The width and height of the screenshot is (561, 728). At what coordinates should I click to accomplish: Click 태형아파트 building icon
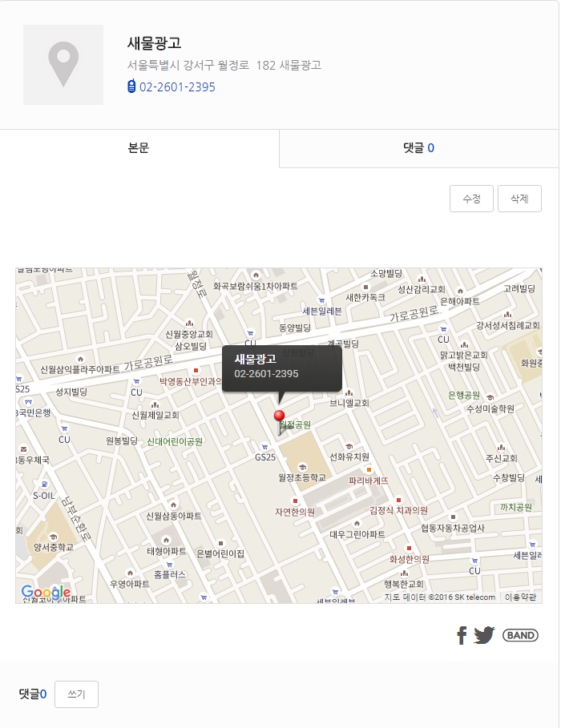coord(166,540)
